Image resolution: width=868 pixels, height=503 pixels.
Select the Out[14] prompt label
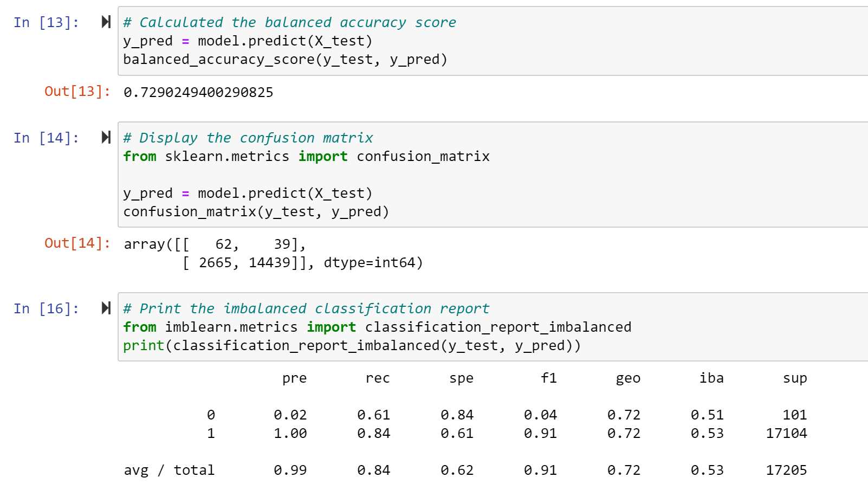tap(77, 243)
